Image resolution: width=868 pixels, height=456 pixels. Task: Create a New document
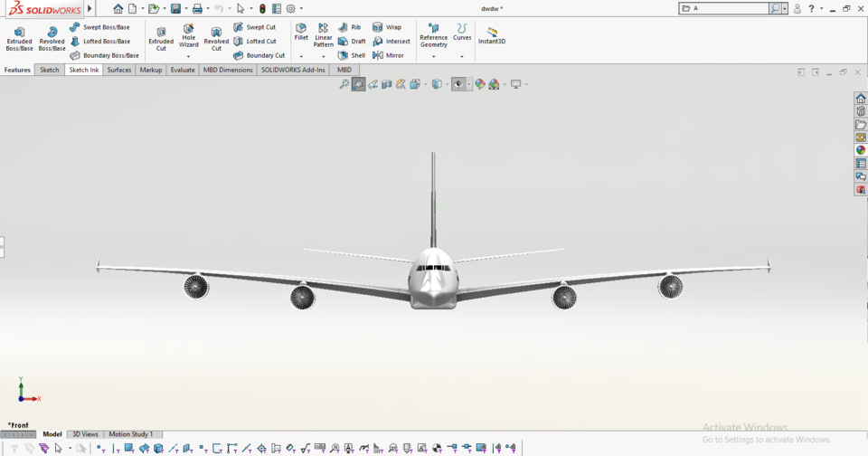click(132, 9)
